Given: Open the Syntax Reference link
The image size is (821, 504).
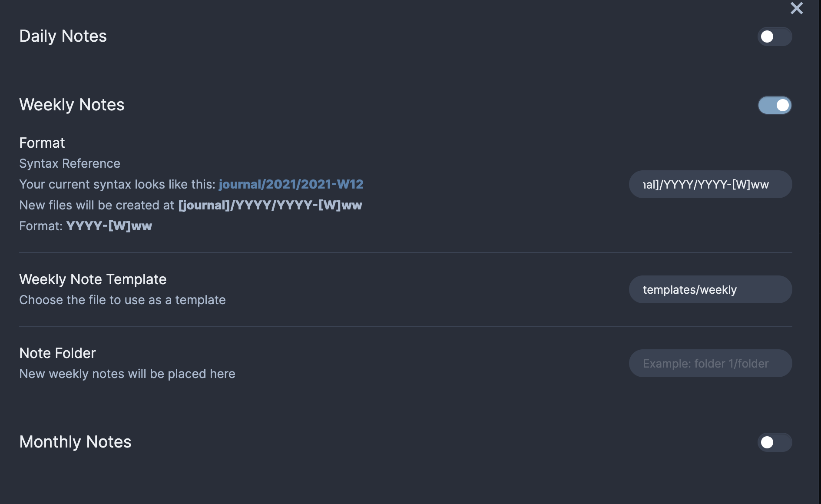Looking at the screenshot, I should 70,163.
